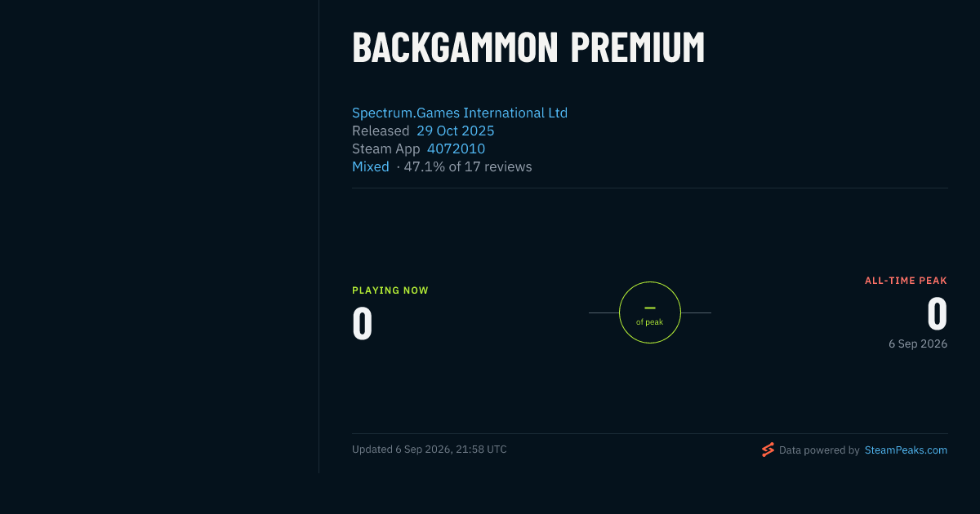This screenshot has width=980, height=514.
Task: Click the Playing Now count of 0
Action: coord(363,324)
